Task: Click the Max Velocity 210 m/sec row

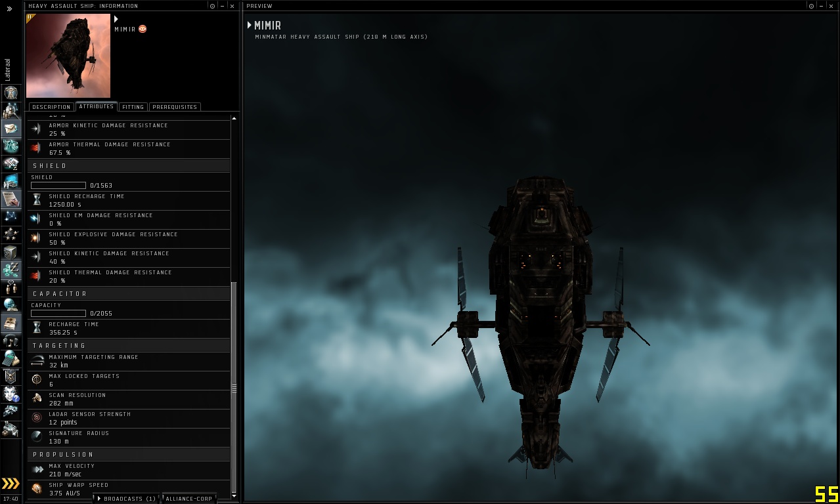Action: 129,470
